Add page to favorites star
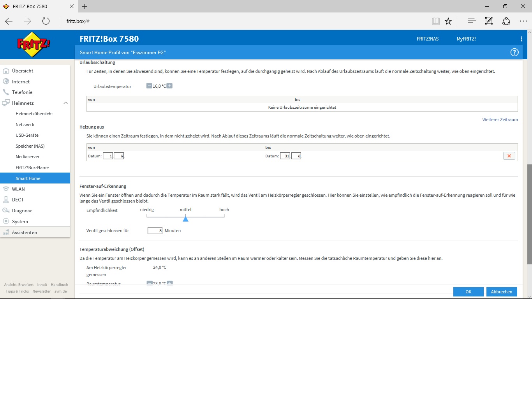Screen dimensions: 532x418 coord(448,21)
